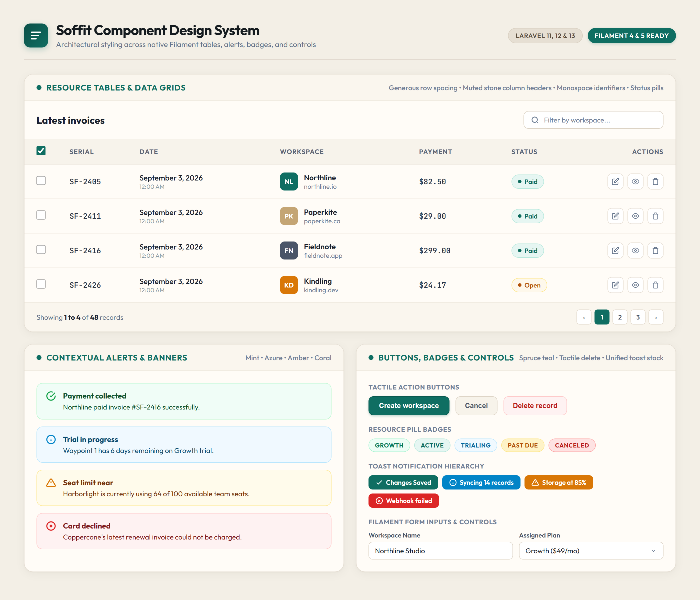The height and width of the screenshot is (600, 700).
Task: Delete the Paperkite invoice row
Action: (x=655, y=216)
